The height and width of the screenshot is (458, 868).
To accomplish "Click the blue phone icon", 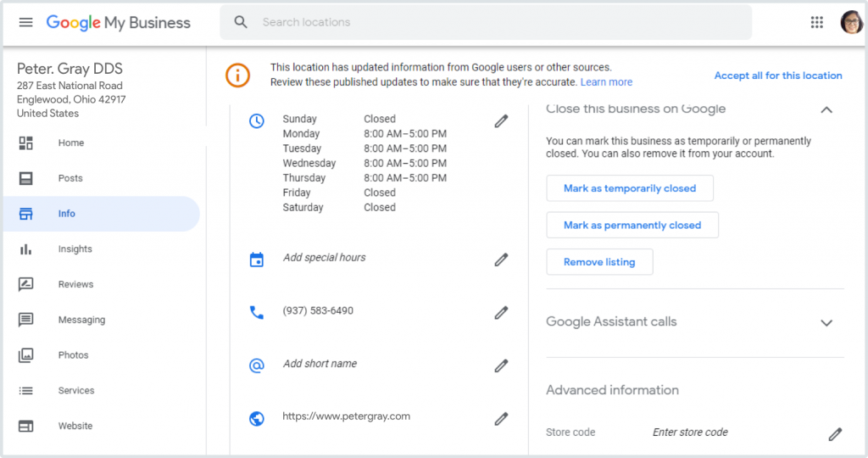I will coord(256,312).
